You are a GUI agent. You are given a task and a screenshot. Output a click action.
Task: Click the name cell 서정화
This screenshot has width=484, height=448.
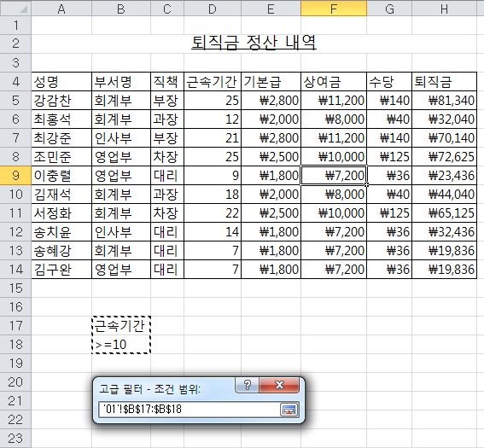pyautogui.click(x=61, y=213)
